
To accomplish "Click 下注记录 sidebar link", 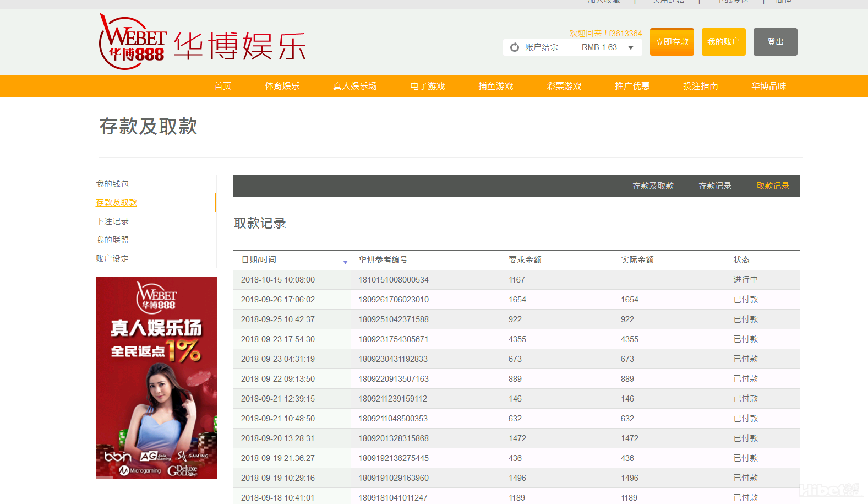I will (x=112, y=221).
